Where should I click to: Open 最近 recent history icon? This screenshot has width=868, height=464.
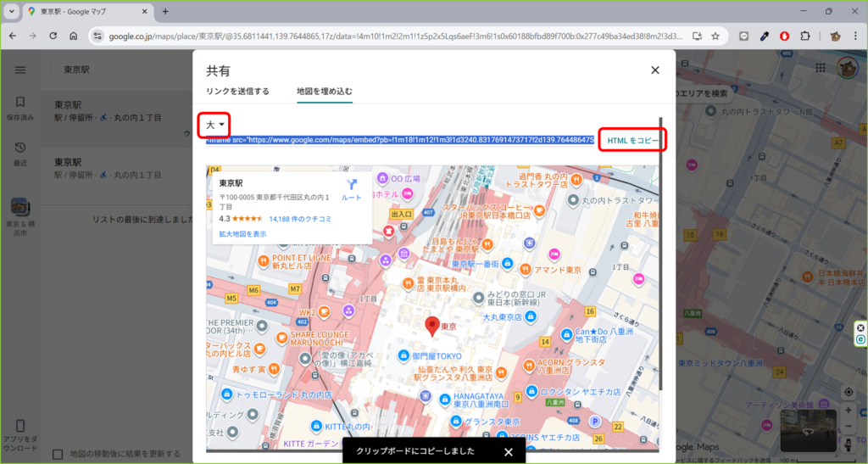(20, 153)
